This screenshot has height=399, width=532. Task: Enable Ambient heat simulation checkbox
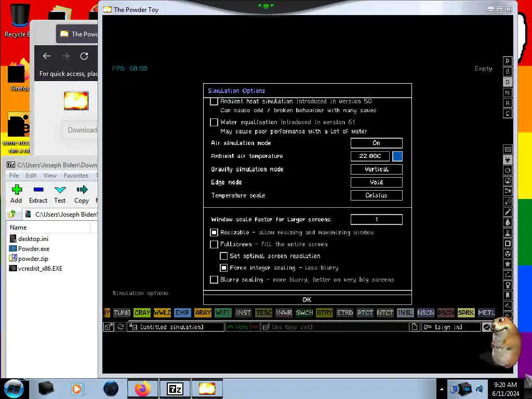pyautogui.click(x=214, y=101)
